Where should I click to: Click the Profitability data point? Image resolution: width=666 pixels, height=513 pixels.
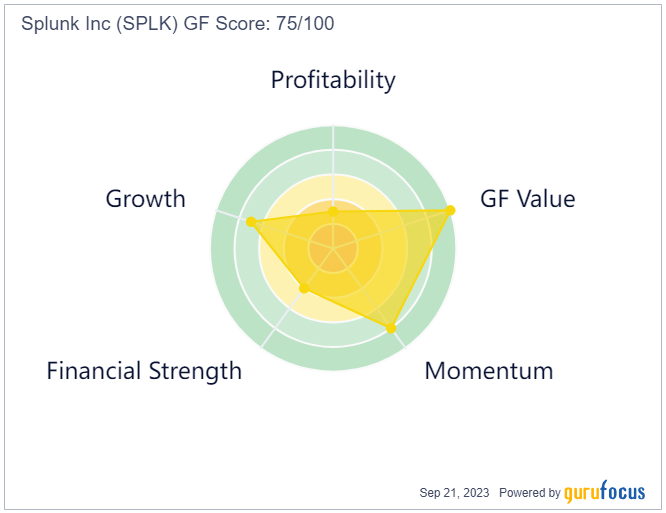pyautogui.click(x=333, y=212)
